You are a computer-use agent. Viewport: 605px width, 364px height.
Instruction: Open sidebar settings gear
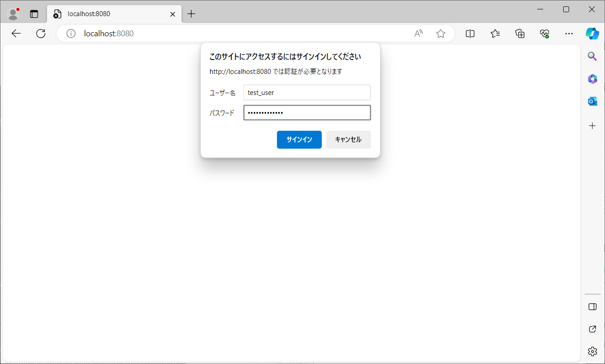point(592,351)
